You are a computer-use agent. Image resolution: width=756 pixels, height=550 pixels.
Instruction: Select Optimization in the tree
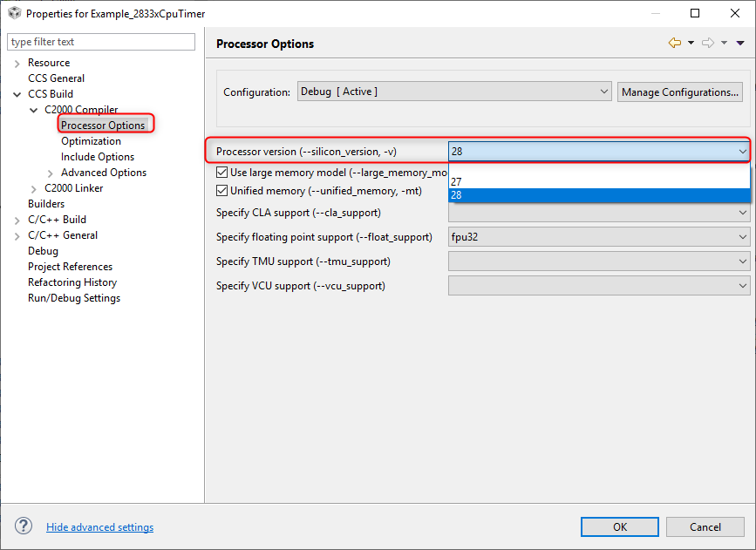[x=91, y=141]
